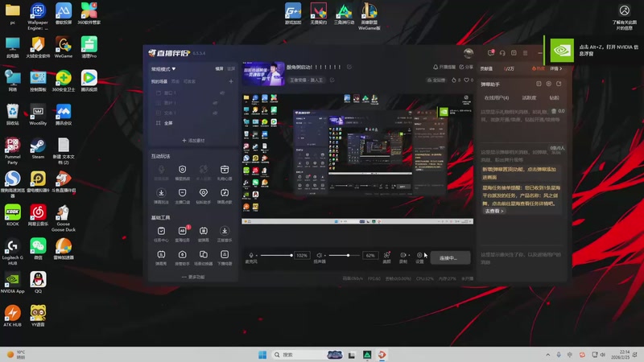Expand 更多功能 more functions
Viewport: 644px width, 362px height.
click(x=193, y=277)
